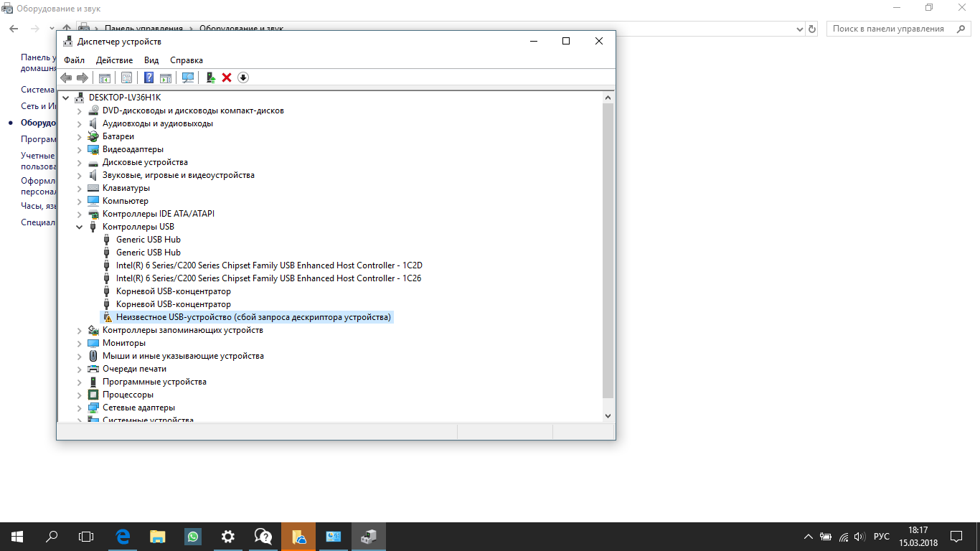This screenshot has height=551, width=980.
Task: Select the Клавиатуры keyboard icon
Action: coord(93,188)
